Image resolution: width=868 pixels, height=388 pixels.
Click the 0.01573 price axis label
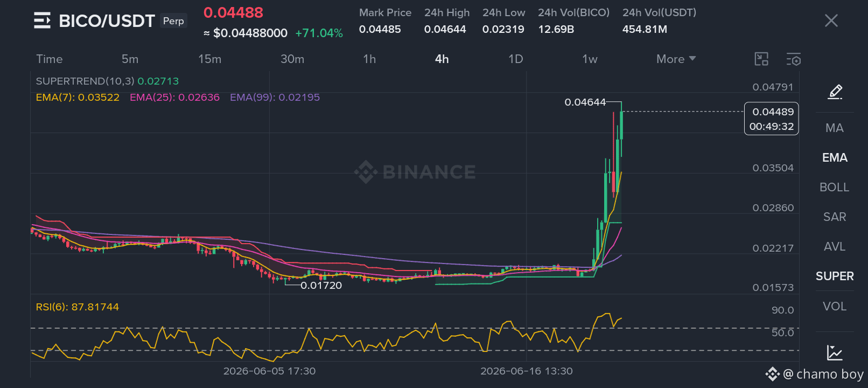coord(773,287)
